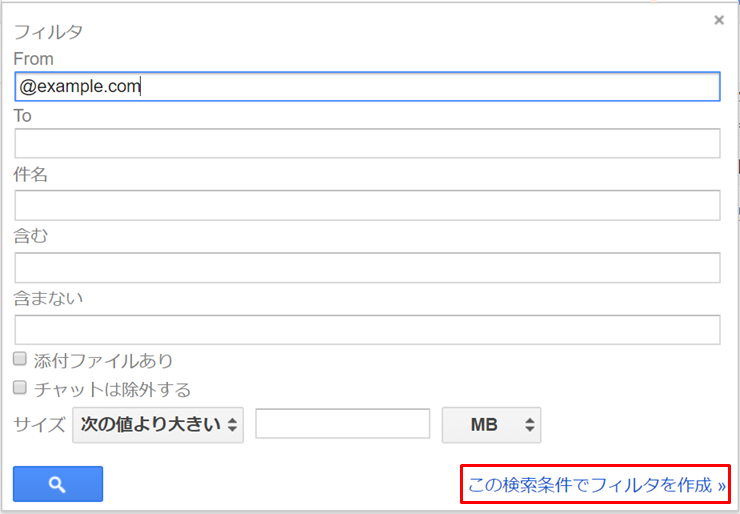Click the 含む label text
This screenshot has width=740, height=514.
(31, 237)
